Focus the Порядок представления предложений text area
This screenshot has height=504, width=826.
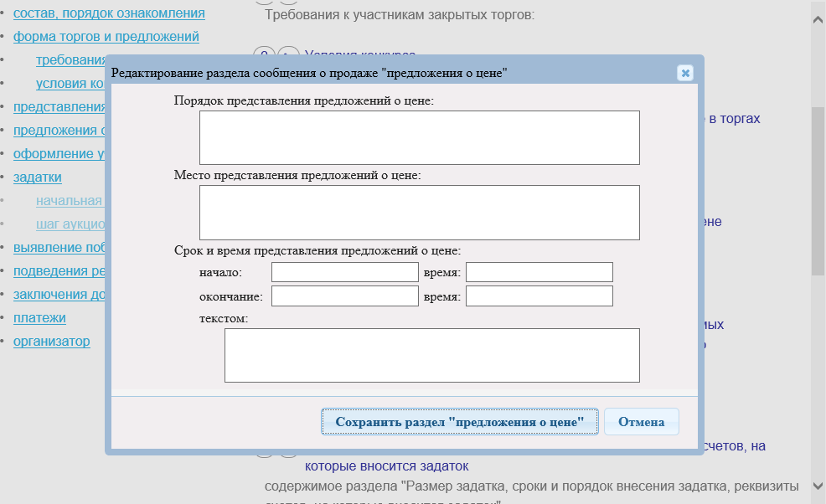point(419,137)
